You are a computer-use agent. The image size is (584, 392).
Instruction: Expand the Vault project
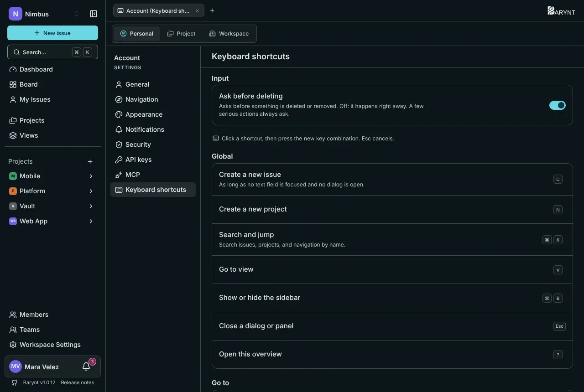(x=91, y=206)
